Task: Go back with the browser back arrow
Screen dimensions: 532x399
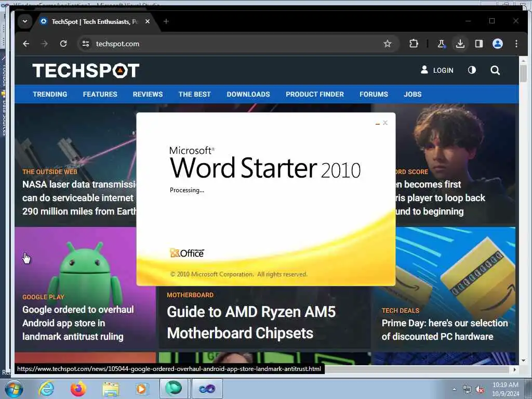Action: coord(26,44)
